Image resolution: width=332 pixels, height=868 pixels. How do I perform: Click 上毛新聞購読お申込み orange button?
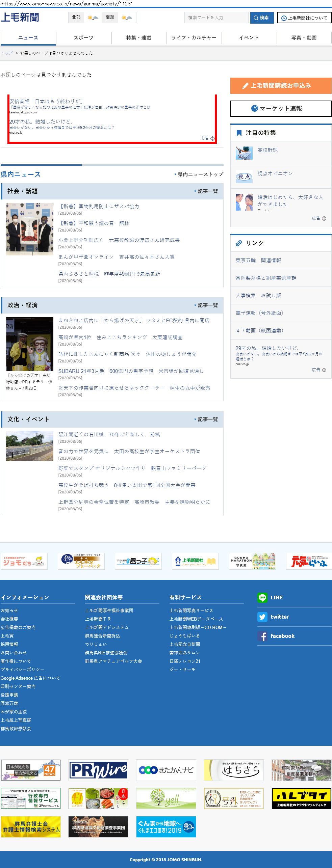pos(281,86)
